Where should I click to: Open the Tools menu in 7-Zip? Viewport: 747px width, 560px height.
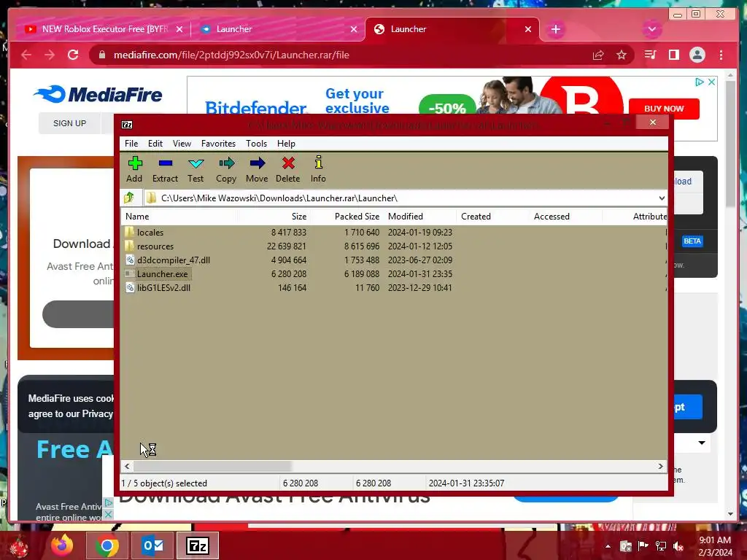[256, 144]
